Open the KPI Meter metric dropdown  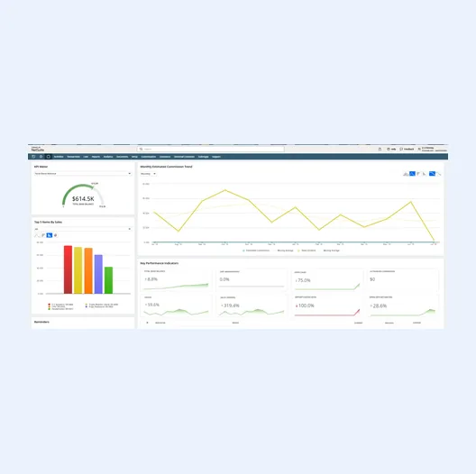83,174
